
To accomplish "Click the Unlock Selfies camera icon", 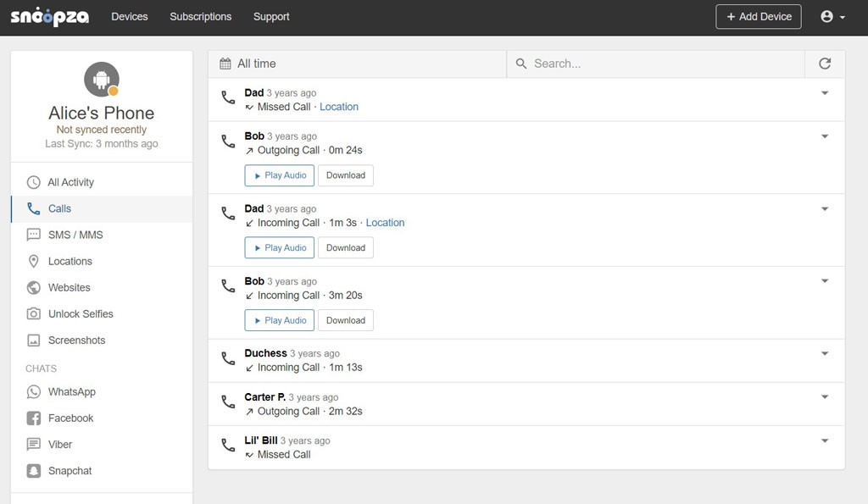I will coord(34,314).
